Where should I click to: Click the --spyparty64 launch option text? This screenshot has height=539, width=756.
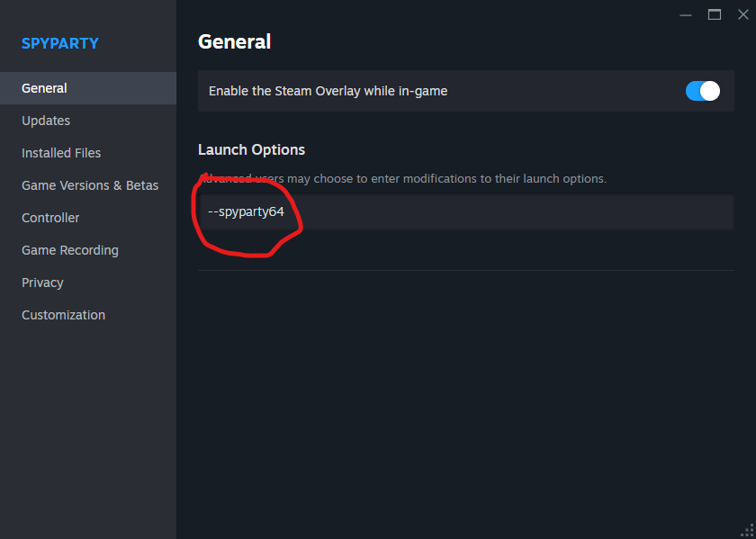pos(246,212)
